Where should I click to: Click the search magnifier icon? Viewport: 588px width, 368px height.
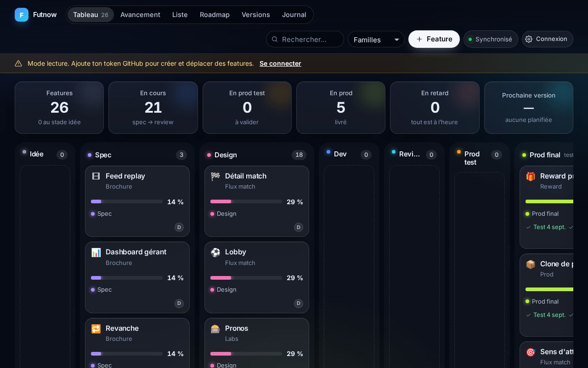coord(275,39)
